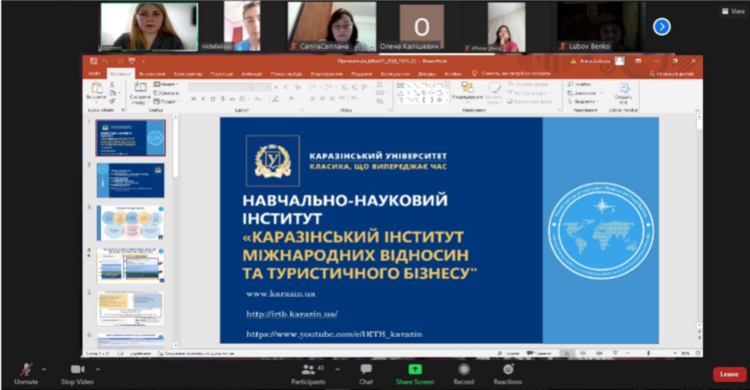The width and height of the screenshot is (750, 390).
Task: Click the irtb.karazin.ua link on slide
Action: click(x=292, y=314)
